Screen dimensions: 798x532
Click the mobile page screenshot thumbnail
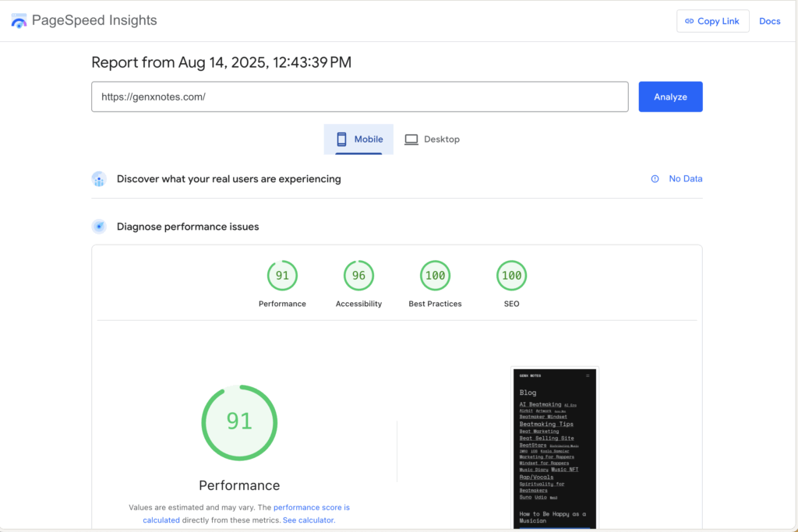(555, 448)
